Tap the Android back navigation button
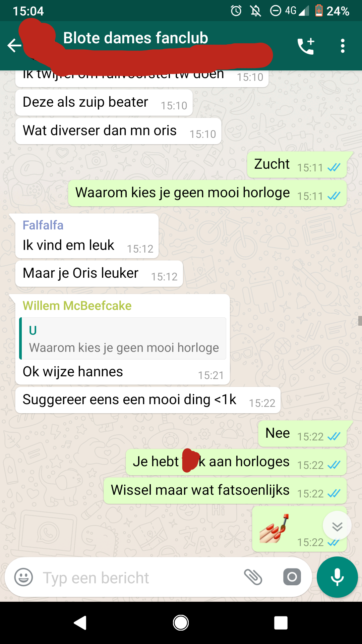Viewport: 362px width, 644px height. [x=80, y=623]
